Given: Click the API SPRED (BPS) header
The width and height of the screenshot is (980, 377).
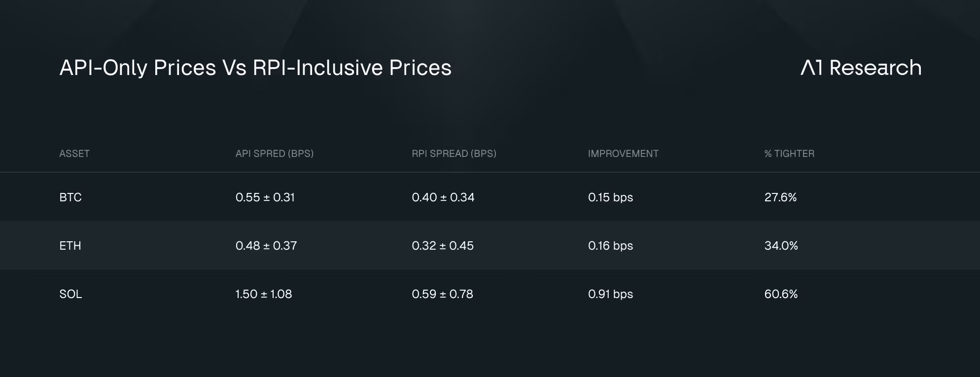Looking at the screenshot, I should pyautogui.click(x=275, y=153).
